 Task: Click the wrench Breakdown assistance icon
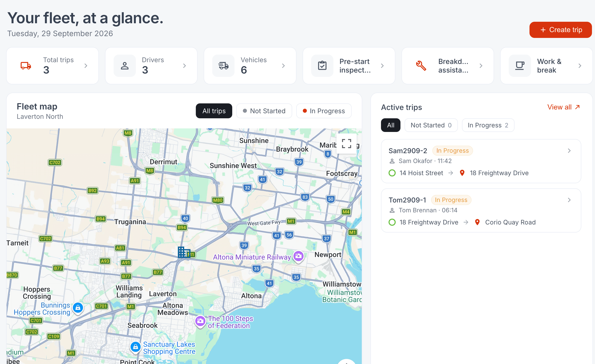coord(421,66)
